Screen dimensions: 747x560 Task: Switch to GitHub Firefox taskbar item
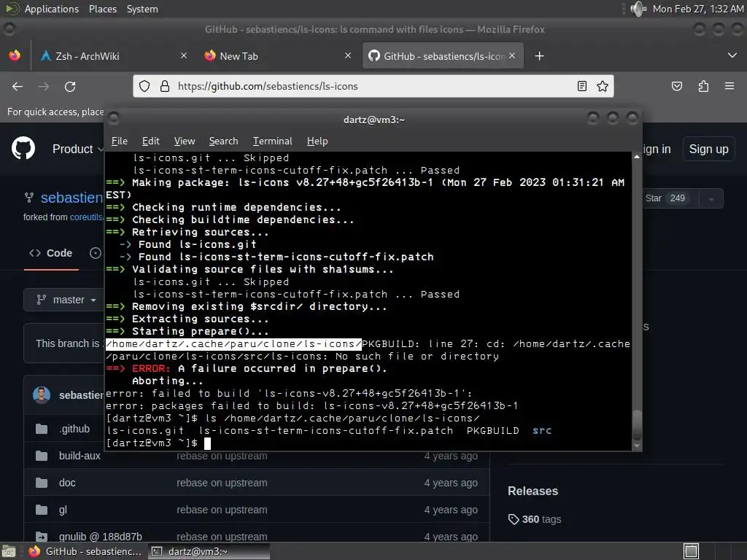coord(86,551)
